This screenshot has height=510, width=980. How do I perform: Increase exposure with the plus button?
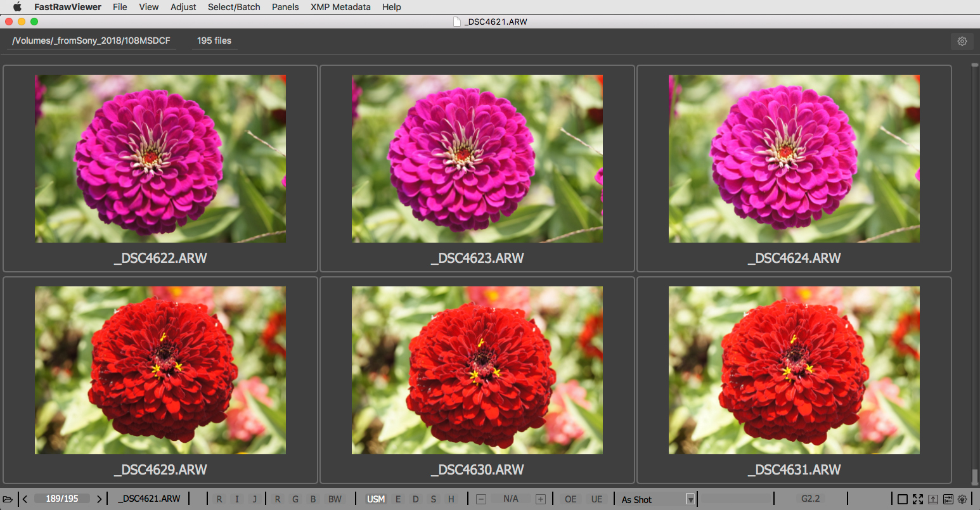541,499
